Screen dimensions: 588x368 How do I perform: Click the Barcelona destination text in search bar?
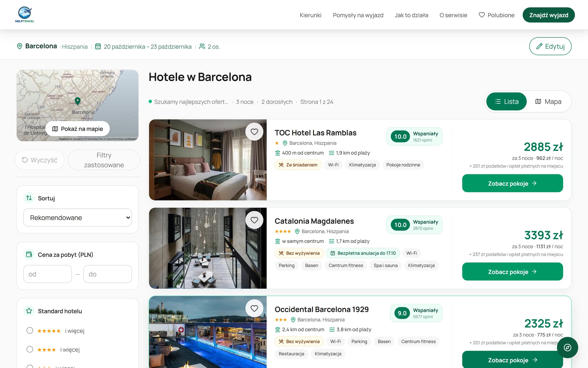pos(41,46)
